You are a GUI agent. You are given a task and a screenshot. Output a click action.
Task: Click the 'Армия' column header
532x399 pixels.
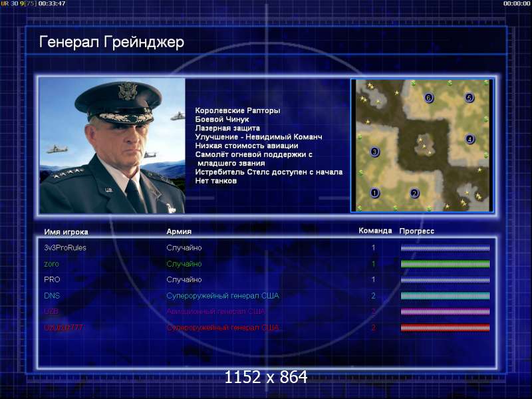179,231
